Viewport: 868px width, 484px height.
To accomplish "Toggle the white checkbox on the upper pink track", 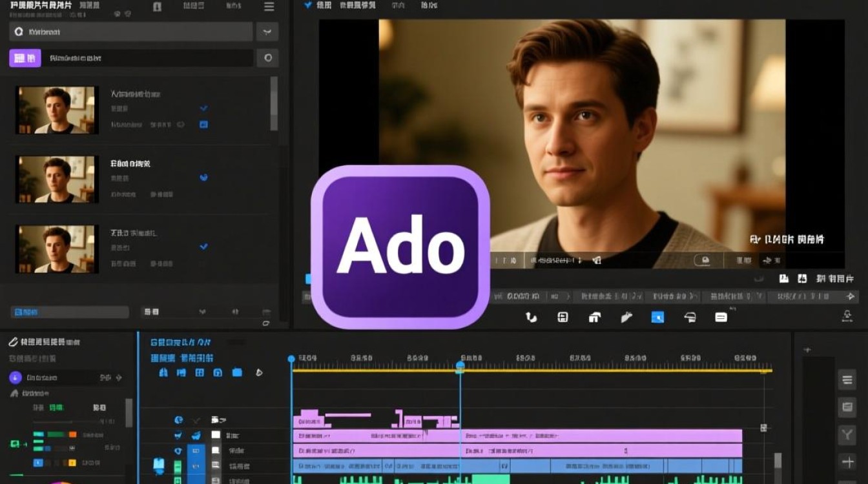I will (x=216, y=435).
